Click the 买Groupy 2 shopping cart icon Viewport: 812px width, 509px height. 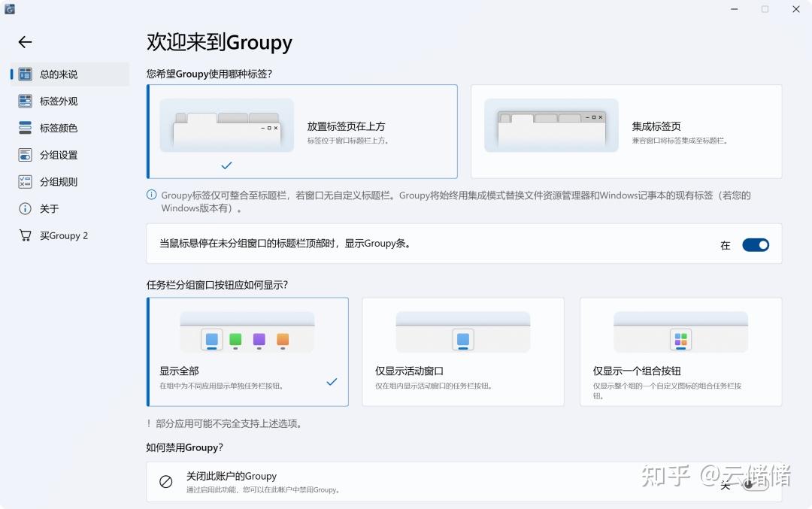[x=25, y=235]
